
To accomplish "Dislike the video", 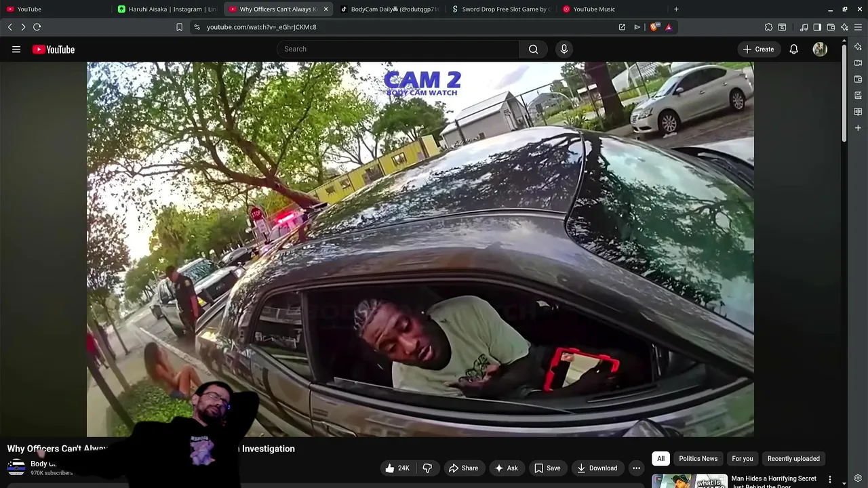I will [427, 468].
